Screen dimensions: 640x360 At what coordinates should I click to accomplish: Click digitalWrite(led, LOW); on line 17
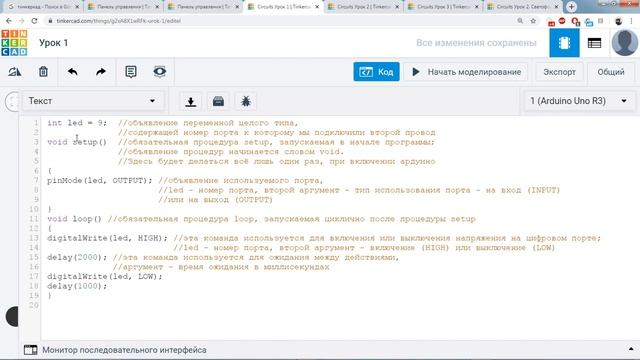pyautogui.click(x=104, y=276)
